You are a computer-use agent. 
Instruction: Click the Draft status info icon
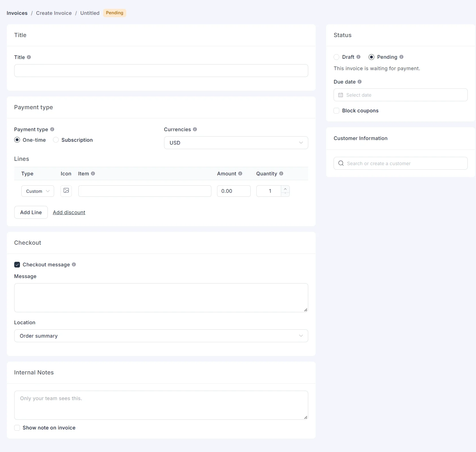click(x=358, y=57)
